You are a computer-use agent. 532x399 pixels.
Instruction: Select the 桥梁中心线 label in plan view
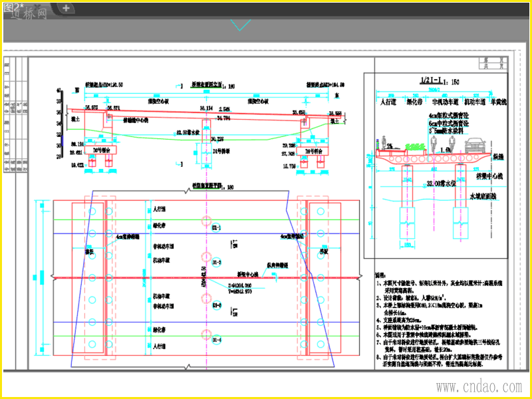(247, 273)
